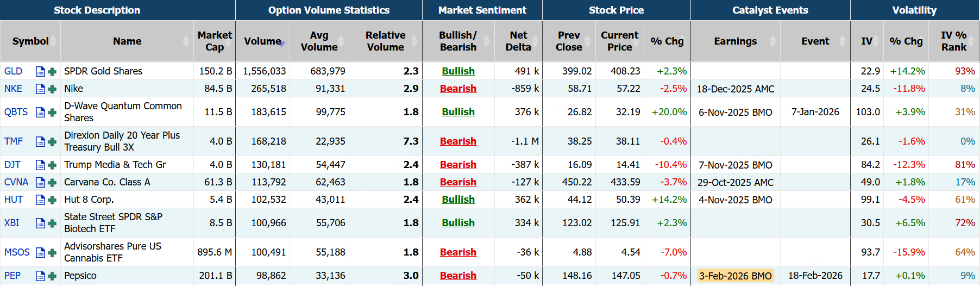Sort the table by Symbol header
This screenshot has width=980, height=286.
30,41
